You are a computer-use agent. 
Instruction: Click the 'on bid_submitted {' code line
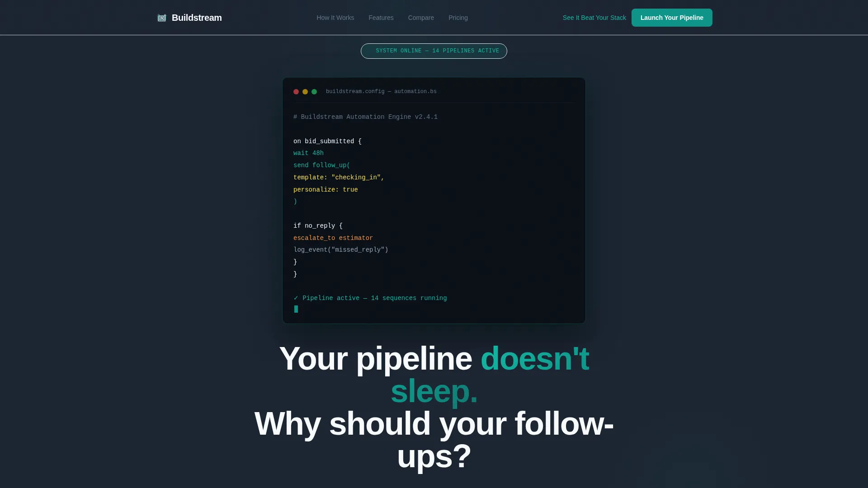click(x=327, y=141)
